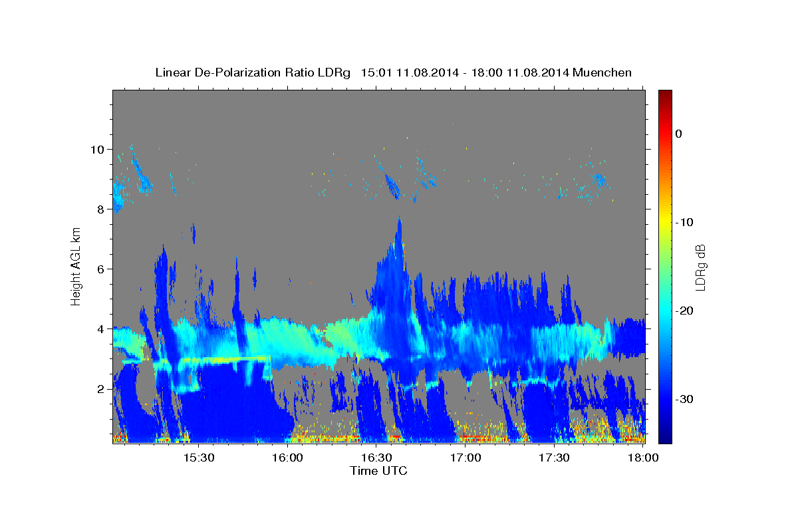This screenshot has width=798, height=532.
Task: Click the dark red top of the colorbar
Action: [665, 94]
